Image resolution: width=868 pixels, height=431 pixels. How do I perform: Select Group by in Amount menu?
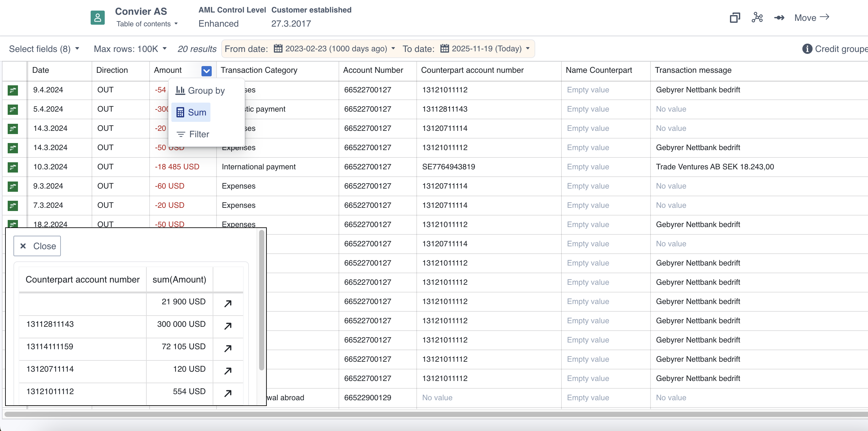(200, 90)
